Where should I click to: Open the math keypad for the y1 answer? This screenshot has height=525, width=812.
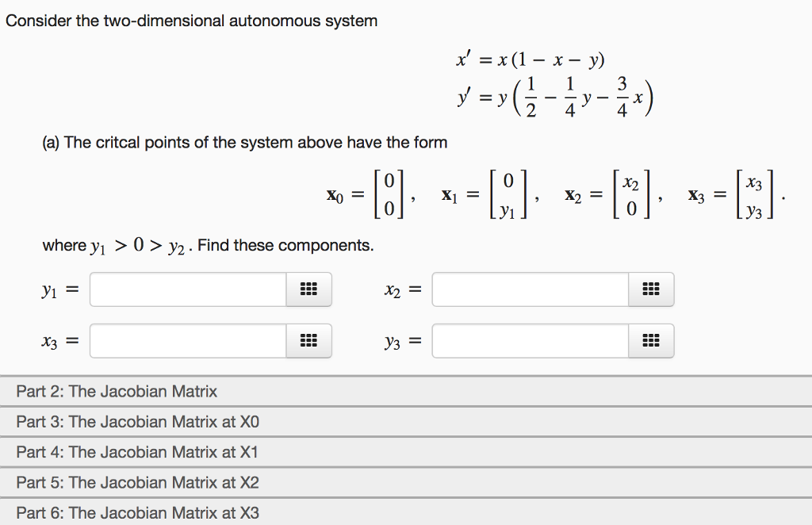[x=308, y=289]
